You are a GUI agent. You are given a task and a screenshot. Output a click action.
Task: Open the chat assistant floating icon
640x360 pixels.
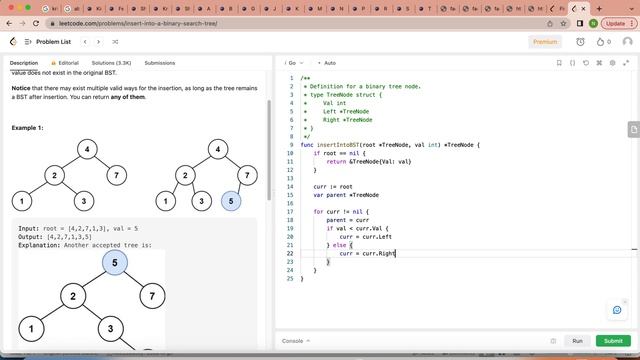[617, 310]
